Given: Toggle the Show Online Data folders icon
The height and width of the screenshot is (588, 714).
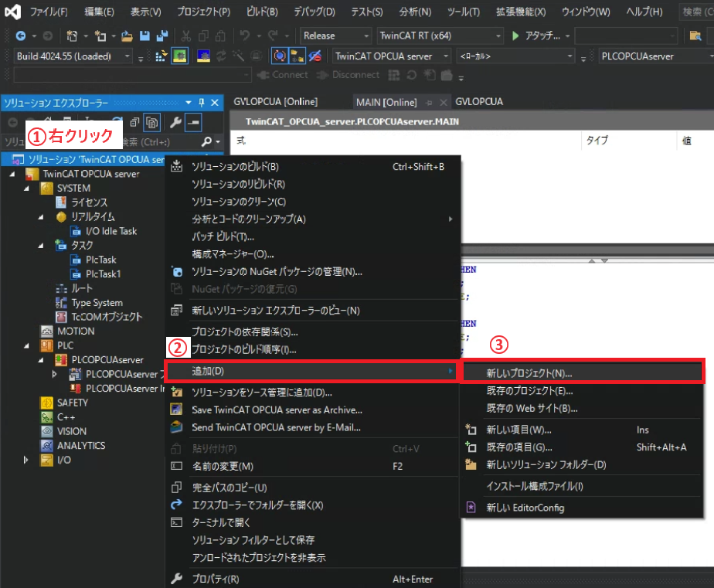Looking at the screenshot, I should (x=297, y=56).
